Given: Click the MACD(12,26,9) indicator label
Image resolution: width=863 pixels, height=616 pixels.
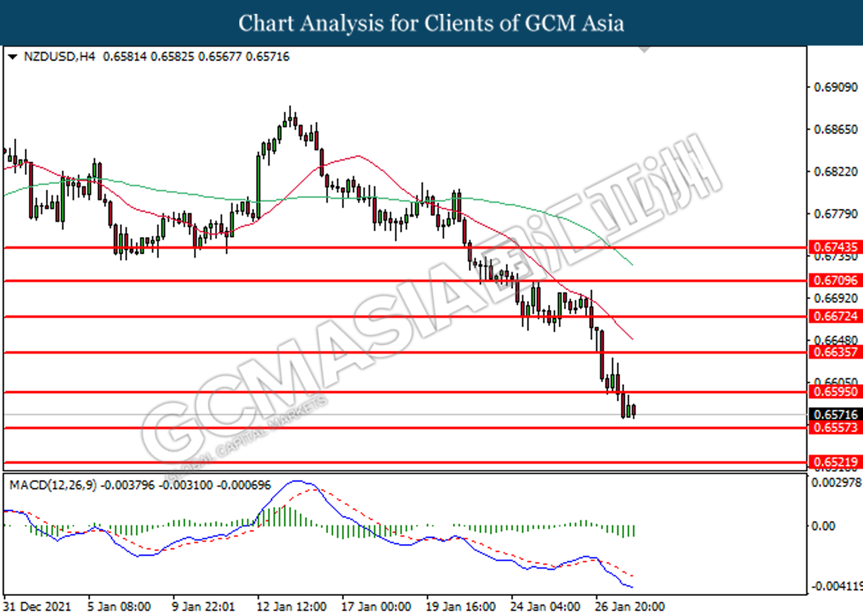Looking at the screenshot, I should click(53, 485).
